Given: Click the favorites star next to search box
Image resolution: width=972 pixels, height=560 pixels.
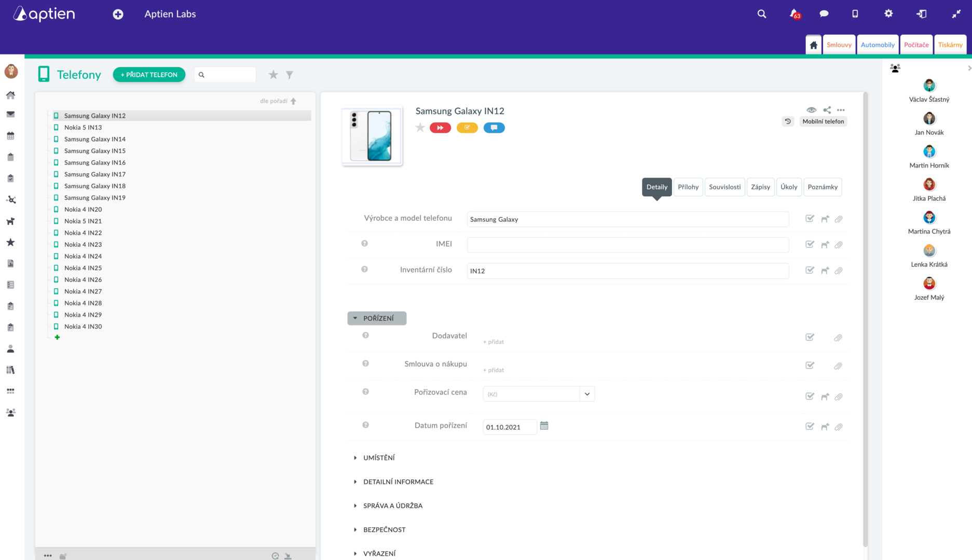Looking at the screenshot, I should click(273, 75).
